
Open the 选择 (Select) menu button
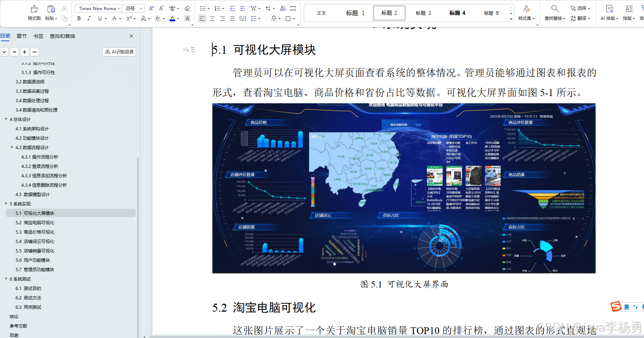(580, 8)
